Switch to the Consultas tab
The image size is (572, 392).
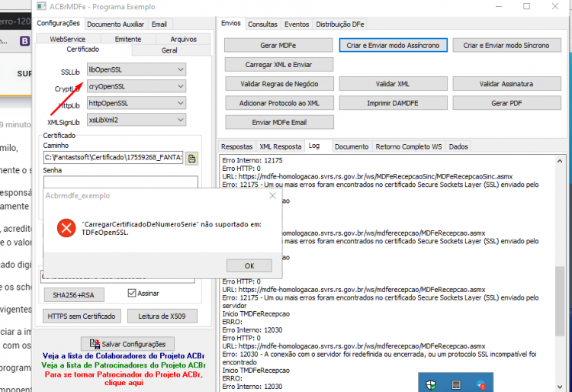tap(262, 24)
